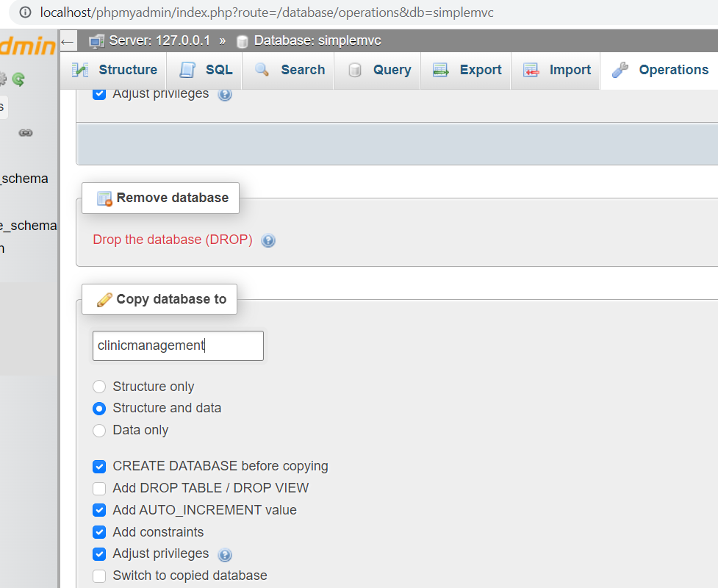This screenshot has height=588, width=718.
Task: Click the Query database icon
Action: click(x=355, y=70)
